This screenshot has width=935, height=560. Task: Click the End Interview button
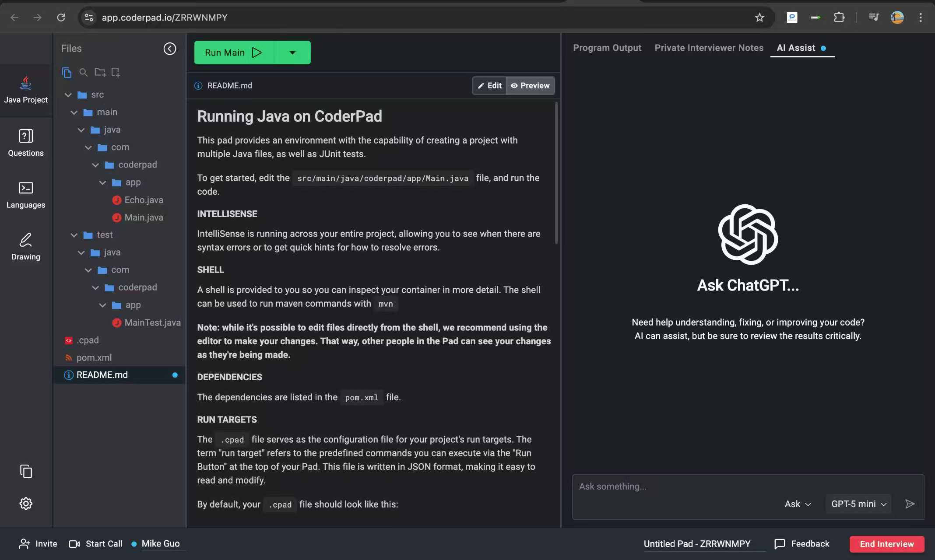(886, 544)
